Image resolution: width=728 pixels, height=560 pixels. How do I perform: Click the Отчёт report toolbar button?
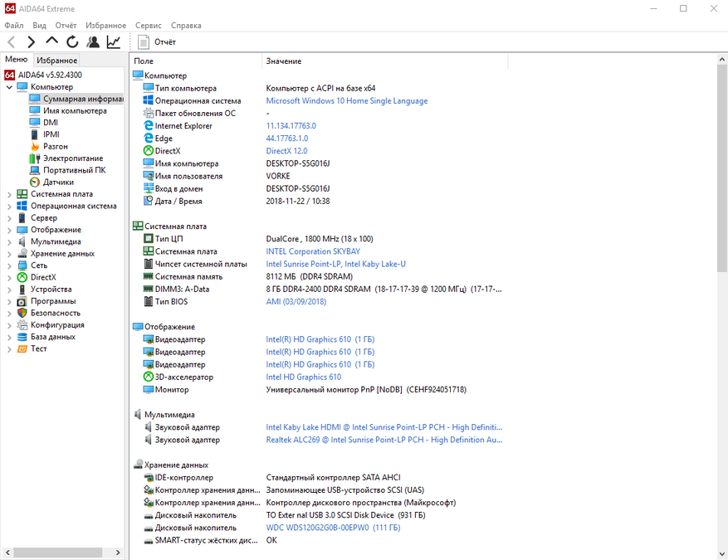pos(157,41)
